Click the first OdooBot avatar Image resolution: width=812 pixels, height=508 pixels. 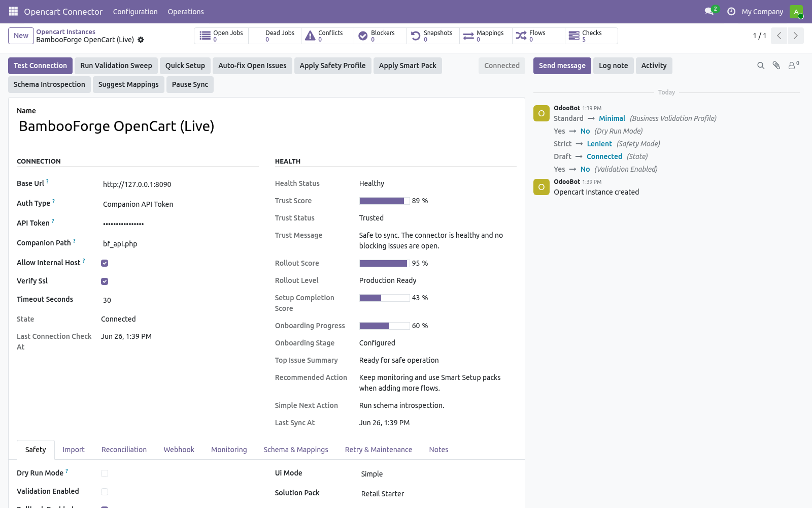tap(542, 113)
